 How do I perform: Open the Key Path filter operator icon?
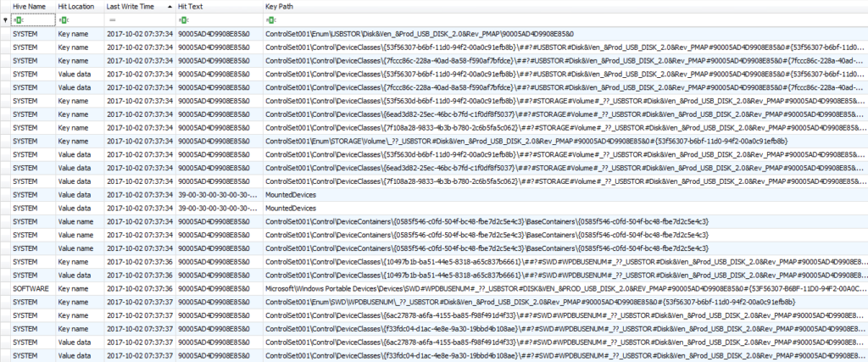tap(270, 19)
